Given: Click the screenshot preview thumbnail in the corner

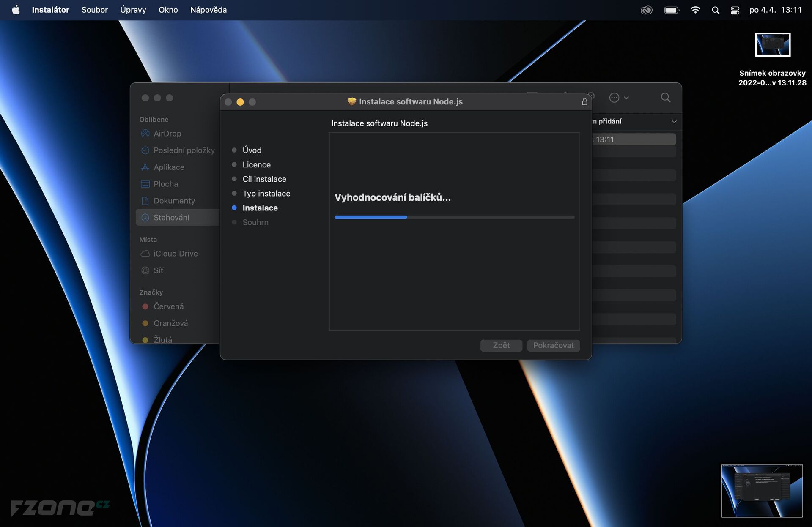Looking at the screenshot, I should tap(762, 491).
